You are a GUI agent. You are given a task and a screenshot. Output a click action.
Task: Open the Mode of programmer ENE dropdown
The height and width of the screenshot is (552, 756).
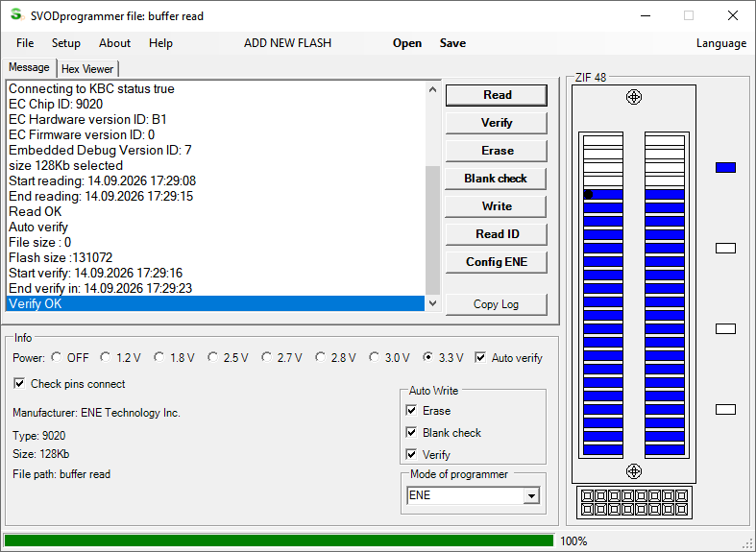click(531, 495)
